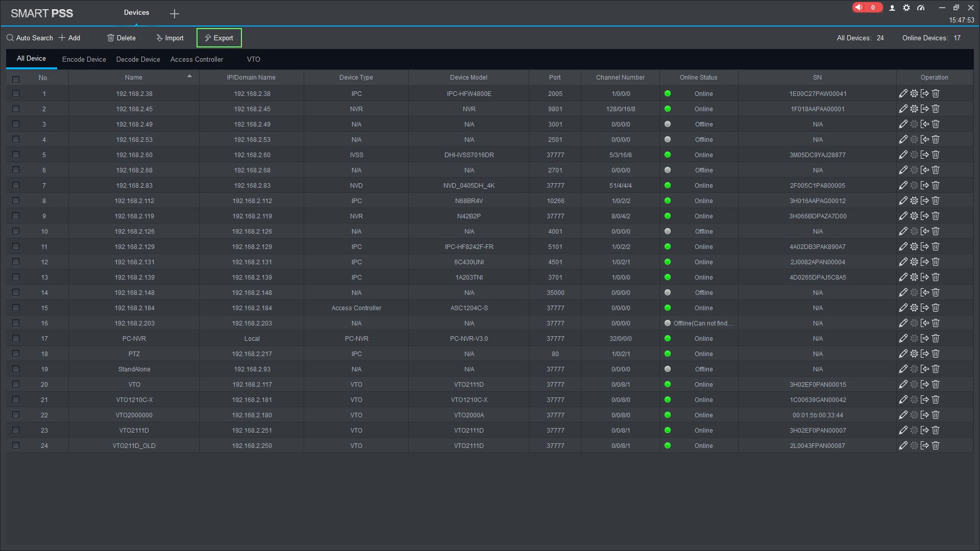This screenshot has width=980, height=551.
Task: Click logout icon for device 192.168.2.60
Action: tap(924, 155)
